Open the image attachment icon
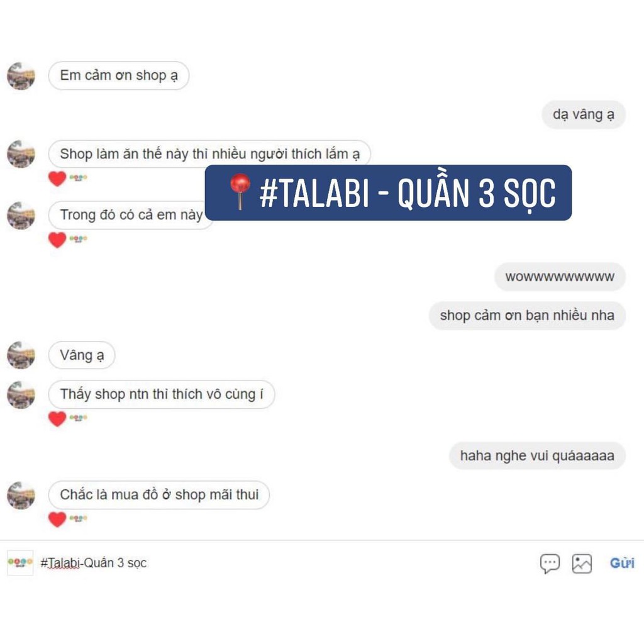Screen dimensions: 644x644 click(x=582, y=563)
